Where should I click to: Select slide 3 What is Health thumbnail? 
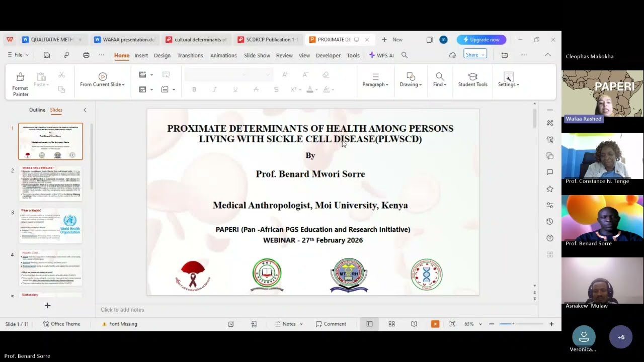(51, 225)
